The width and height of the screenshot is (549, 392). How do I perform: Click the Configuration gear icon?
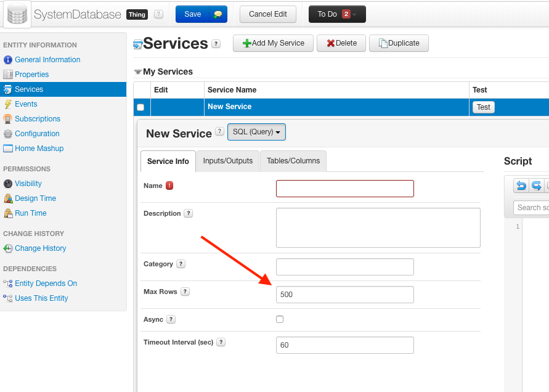pos(8,134)
